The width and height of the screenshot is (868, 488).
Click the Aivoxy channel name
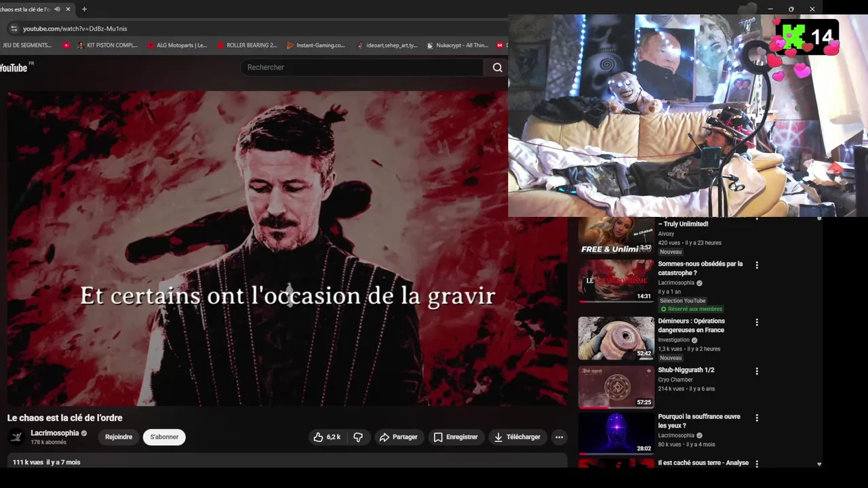coord(666,234)
